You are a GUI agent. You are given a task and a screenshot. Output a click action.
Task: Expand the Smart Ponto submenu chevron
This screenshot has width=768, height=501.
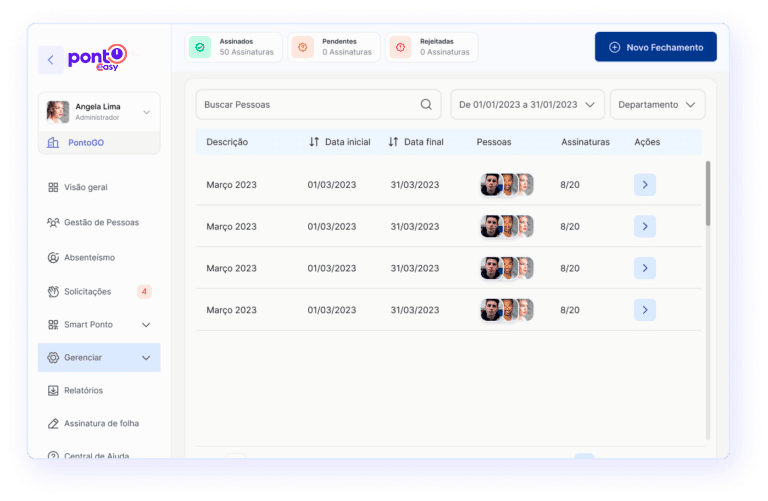pos(146,325)
